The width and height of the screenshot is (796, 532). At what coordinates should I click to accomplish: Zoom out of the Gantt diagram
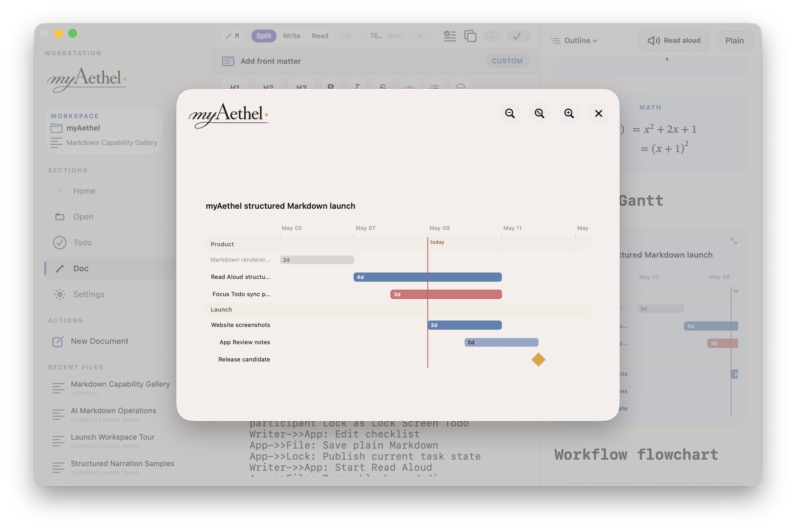pyautogui.click(x=510, y=113)
